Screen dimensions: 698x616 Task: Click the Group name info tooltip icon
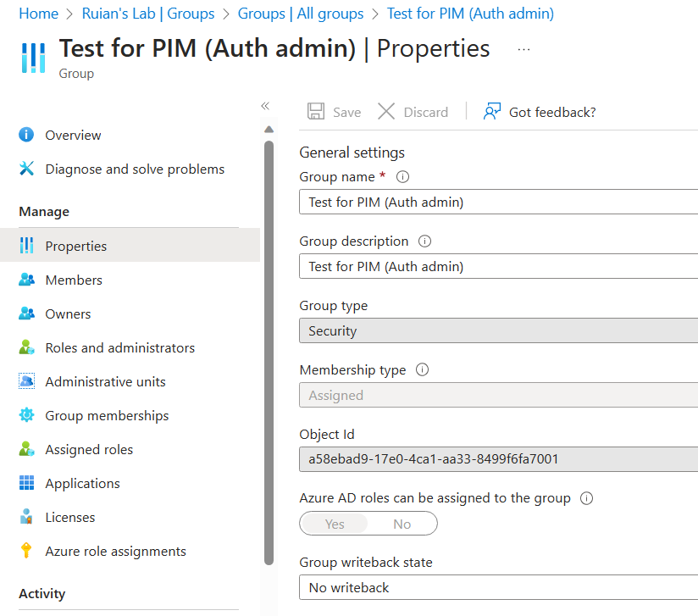click(402, 177)
